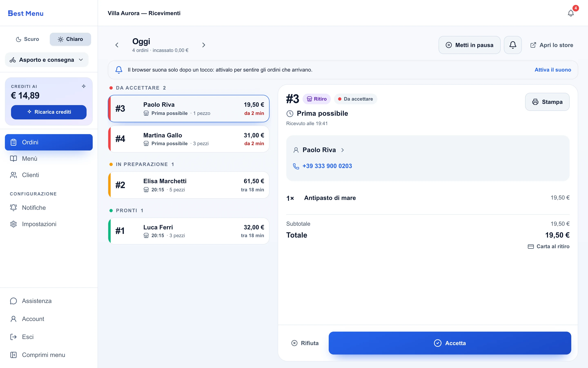
Task: Reject order with Rifiuta button
Action: [x=305, y=343]
